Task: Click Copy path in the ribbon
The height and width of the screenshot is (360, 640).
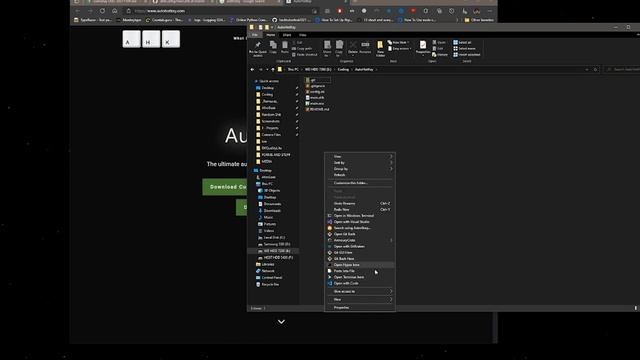Action: tap(302, 49)
